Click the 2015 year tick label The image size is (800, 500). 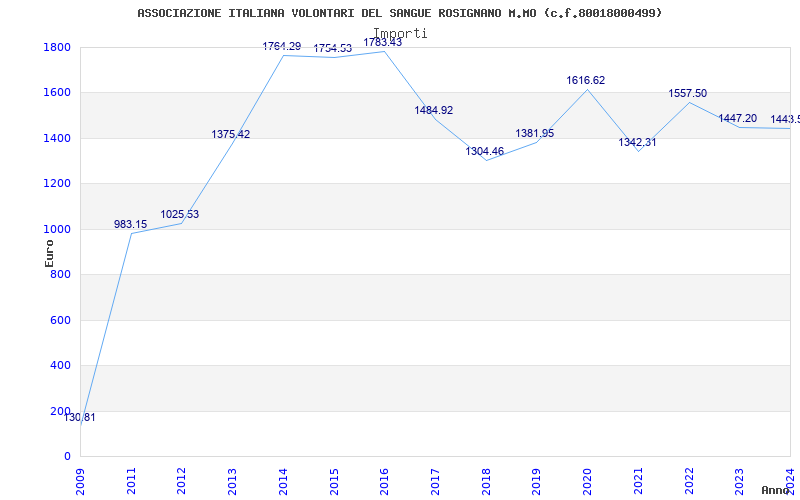pyautogui.click(x=334, y=482)
